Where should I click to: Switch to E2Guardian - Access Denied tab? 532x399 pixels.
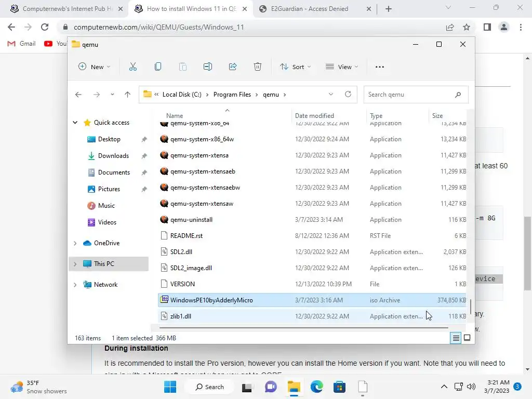click(x=315, y=9)
